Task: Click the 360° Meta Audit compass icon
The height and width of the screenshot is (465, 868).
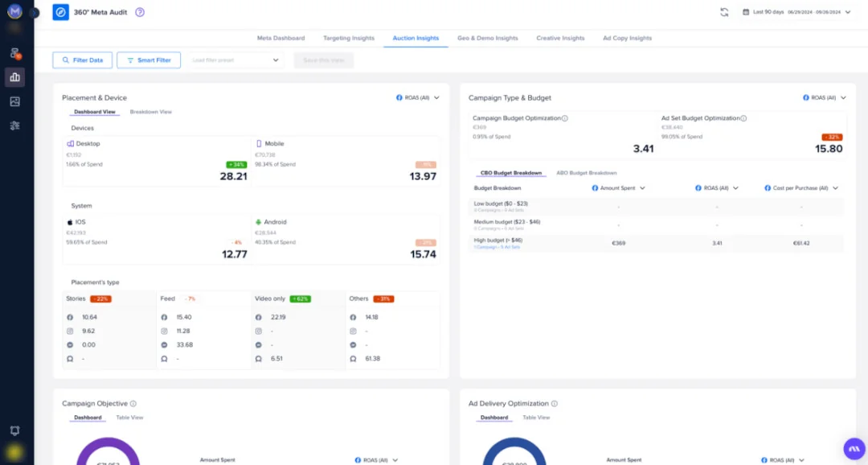Action: (x=61, y=12)
